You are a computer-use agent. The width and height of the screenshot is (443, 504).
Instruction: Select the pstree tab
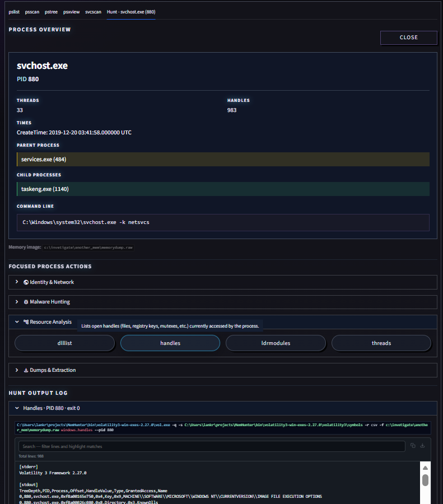[51, 12]
